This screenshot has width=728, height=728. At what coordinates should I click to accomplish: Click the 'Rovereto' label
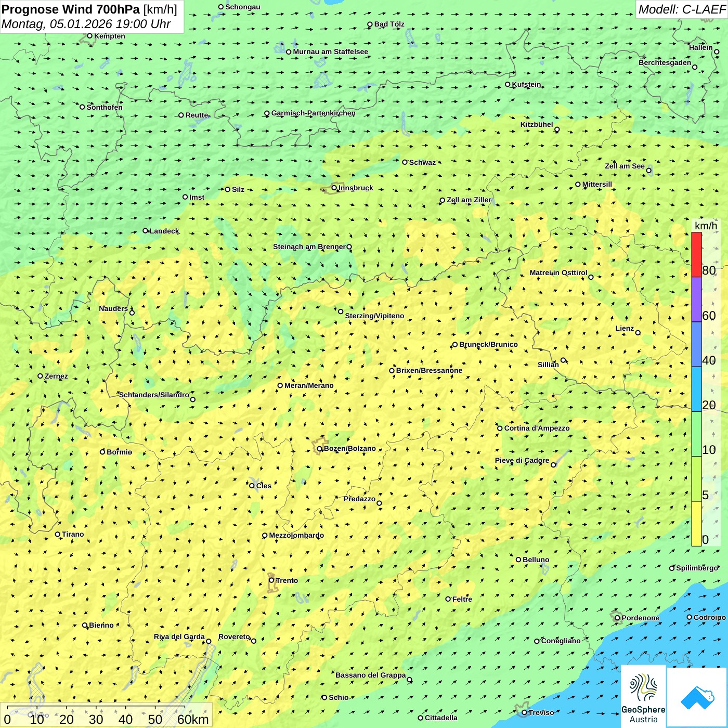234,636
